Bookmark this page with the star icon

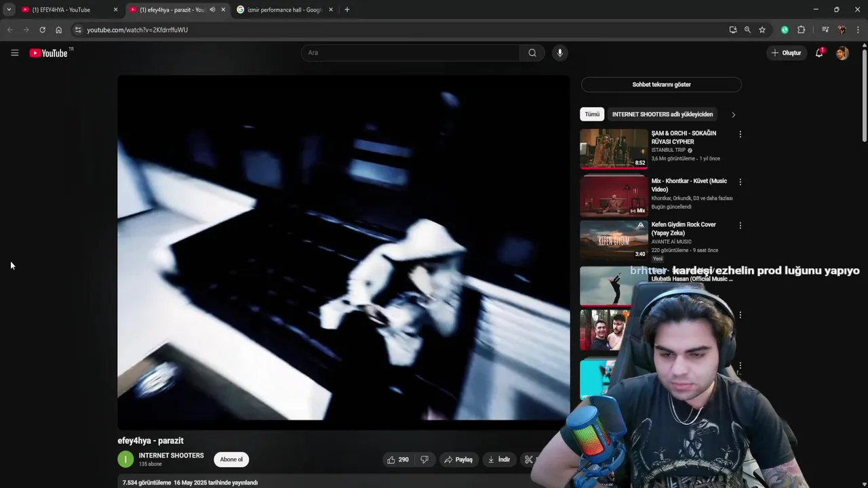762,30
